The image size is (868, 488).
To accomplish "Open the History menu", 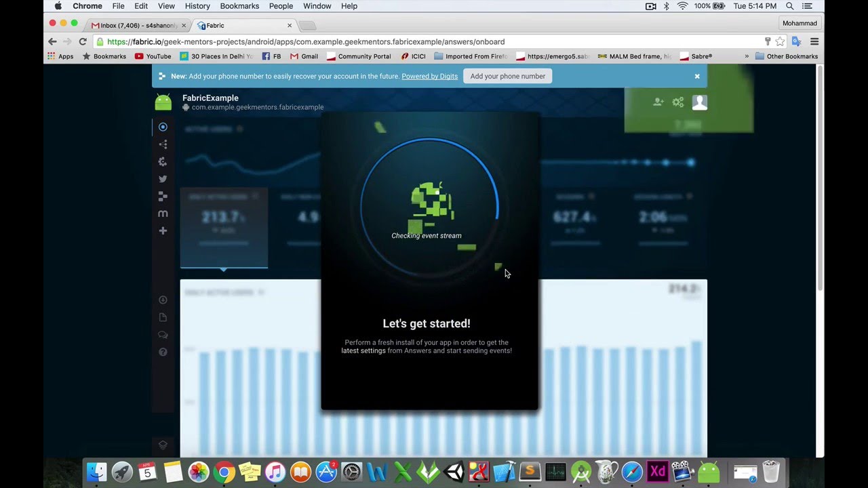I will pyautogui.click(x=197, y=6).
